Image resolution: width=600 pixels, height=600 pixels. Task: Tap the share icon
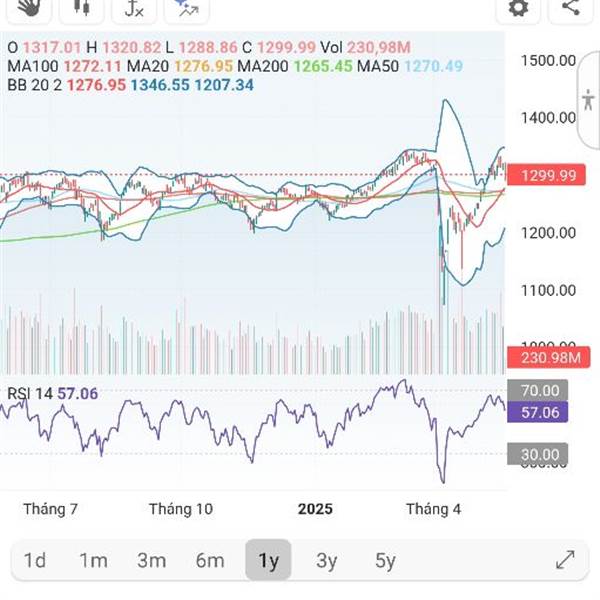(x=571, y=7)
